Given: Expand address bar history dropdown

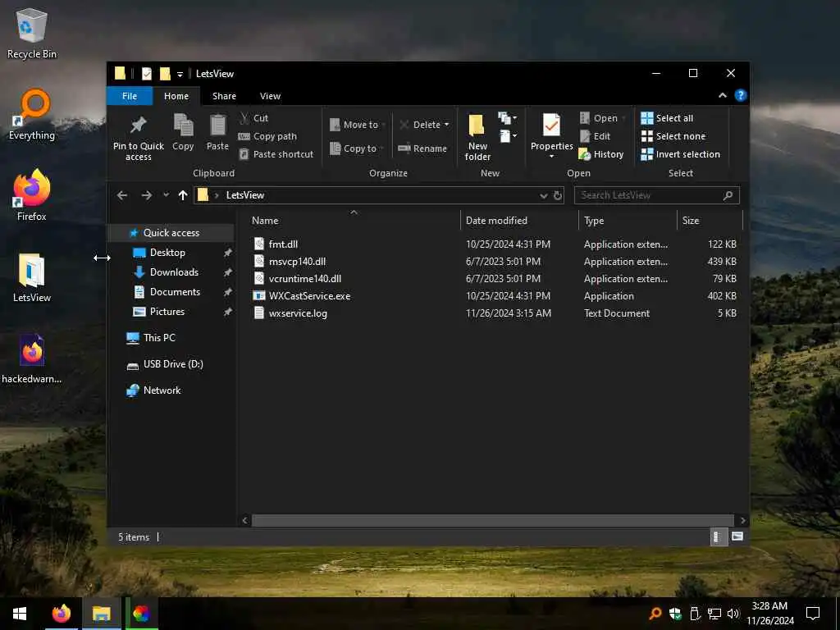Looking at the screenshot, I should (543, 195).
